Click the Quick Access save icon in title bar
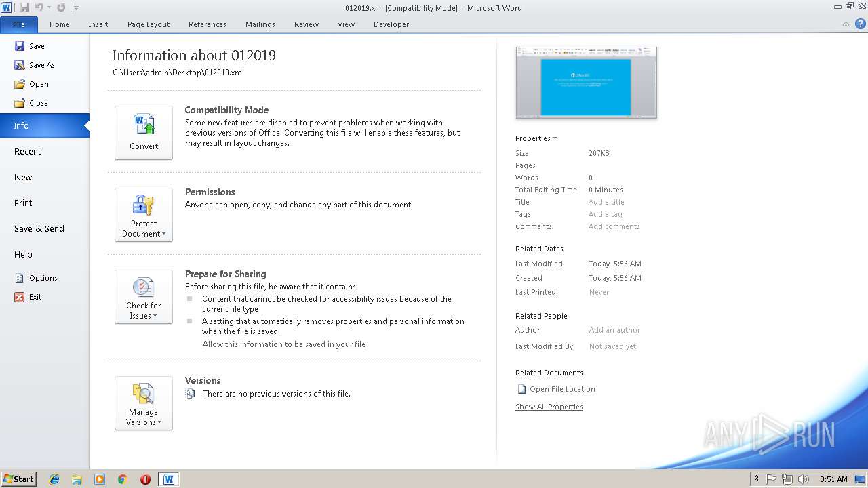This screenshot has height=488, width=868. click(24, 7)
